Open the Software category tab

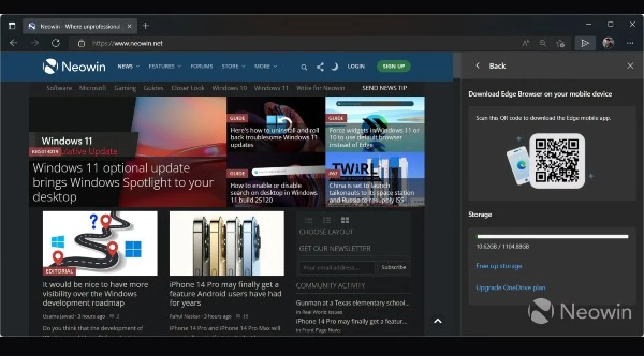point(59,88)
